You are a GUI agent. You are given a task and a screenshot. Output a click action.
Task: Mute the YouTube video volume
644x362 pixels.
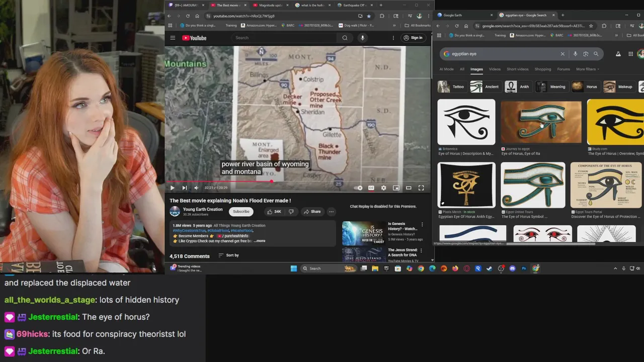coord(196,188)
